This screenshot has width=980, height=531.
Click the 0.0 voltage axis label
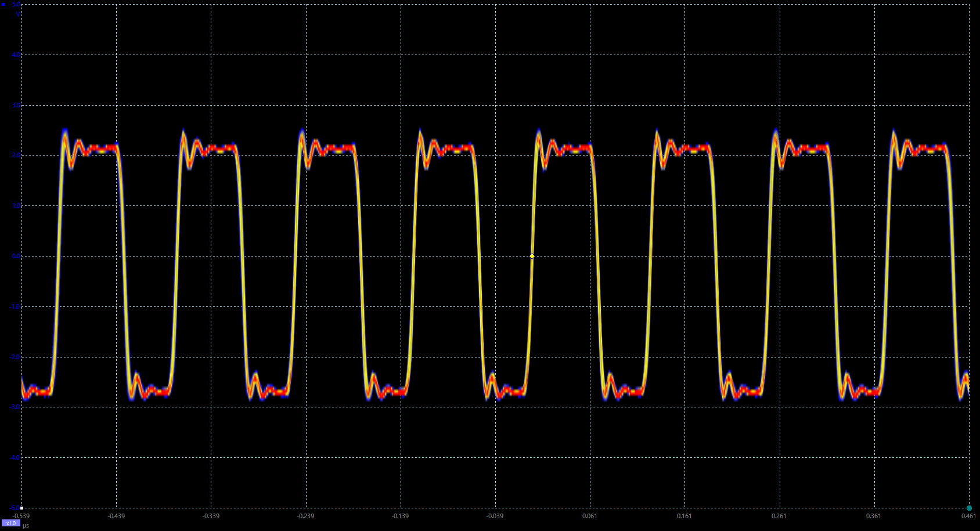(x=16, y=256)
